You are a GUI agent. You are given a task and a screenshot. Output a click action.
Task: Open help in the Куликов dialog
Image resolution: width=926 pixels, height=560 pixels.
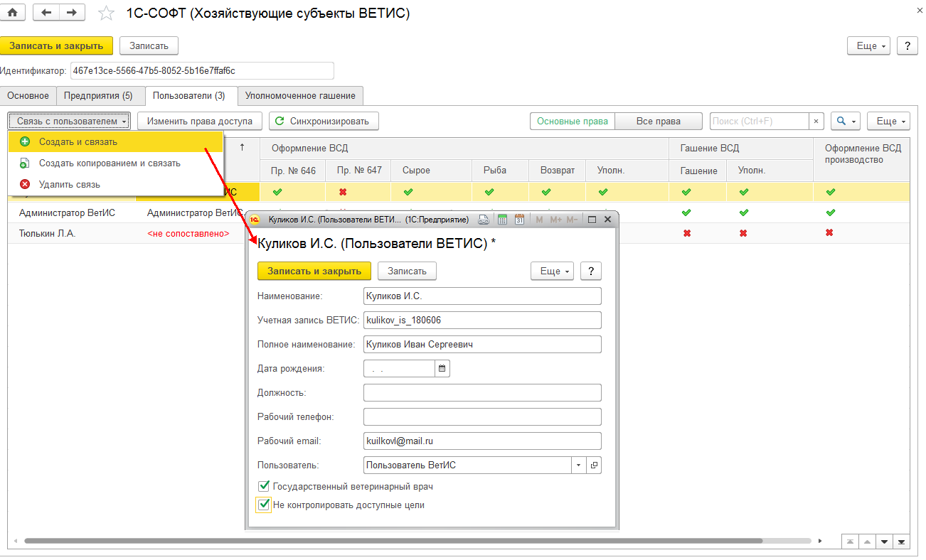(x=591, y=271)
